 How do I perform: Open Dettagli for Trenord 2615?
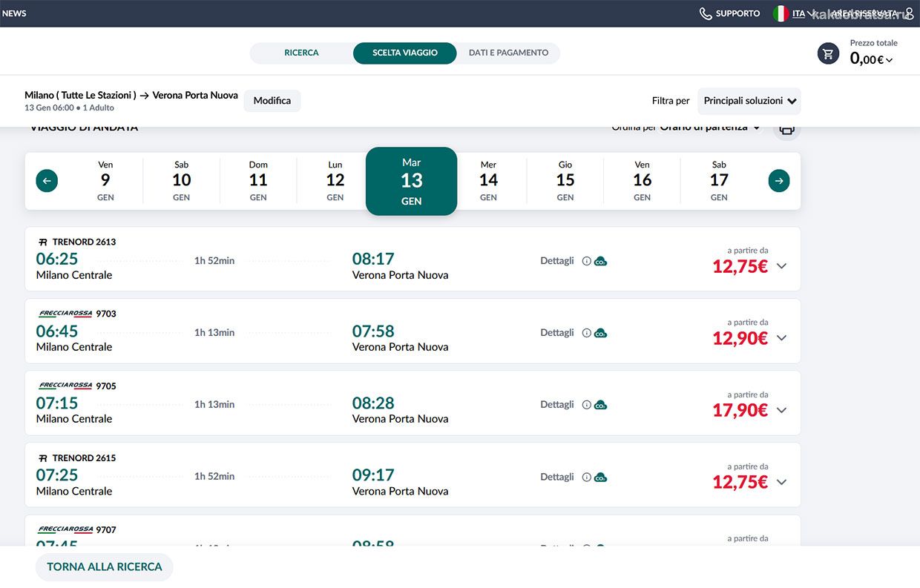click(556, 477)
